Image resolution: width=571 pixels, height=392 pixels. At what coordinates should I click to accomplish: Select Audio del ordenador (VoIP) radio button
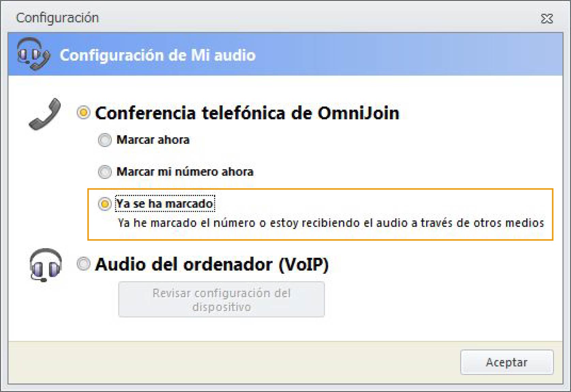[83, 264]
